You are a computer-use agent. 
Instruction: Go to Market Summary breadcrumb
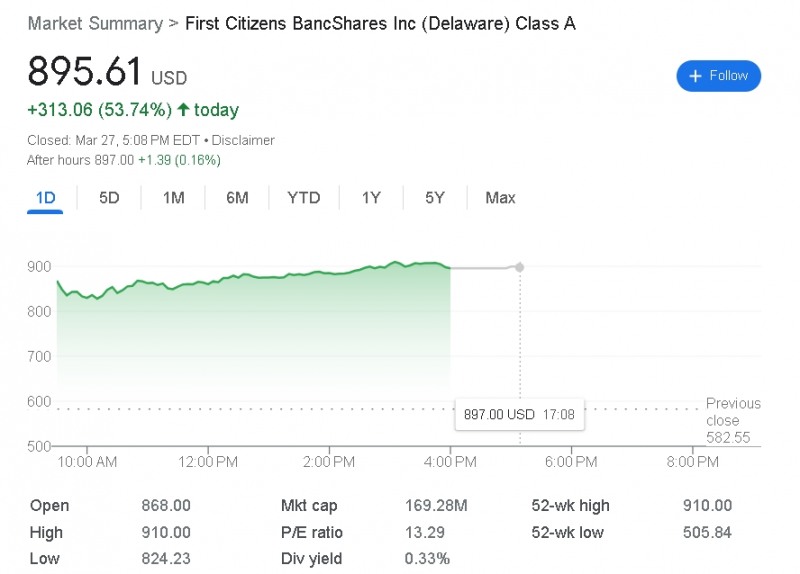95,23
